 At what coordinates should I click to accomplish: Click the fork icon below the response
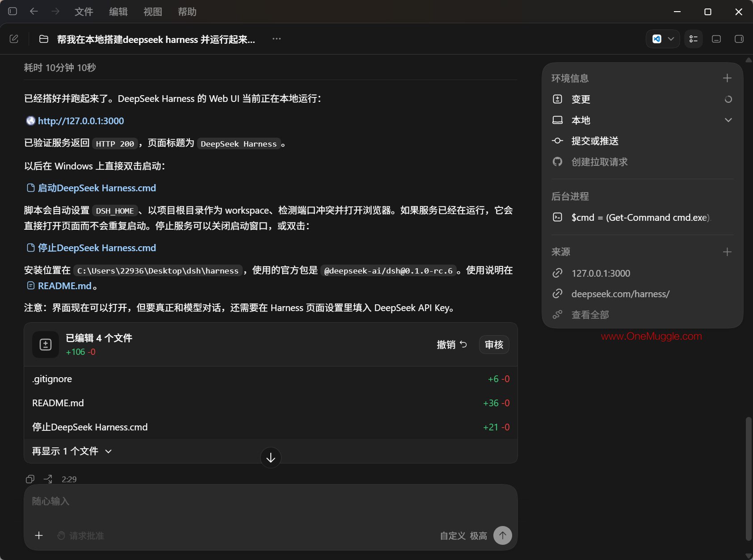click(x=48, y=479)
